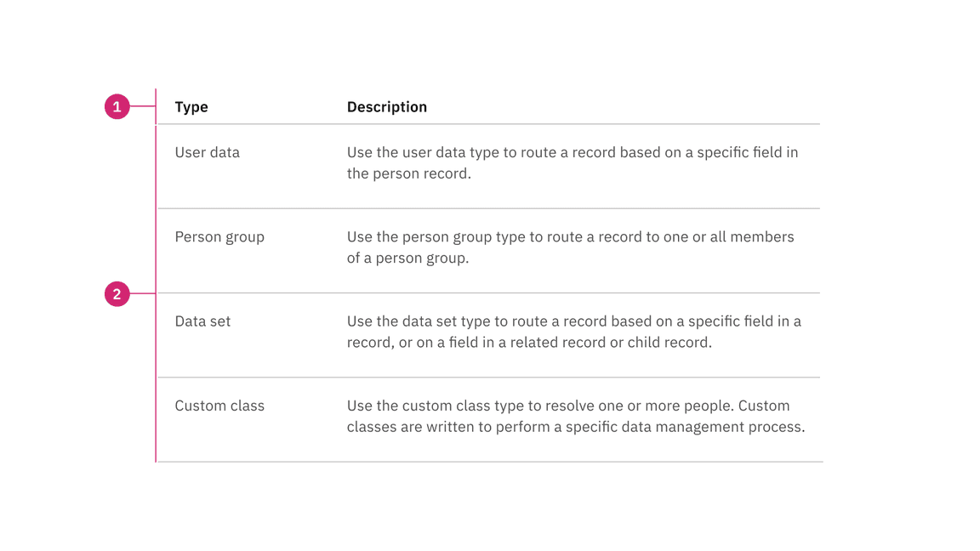
Task: Click the Custom class description text
Action: pos(575,416)
